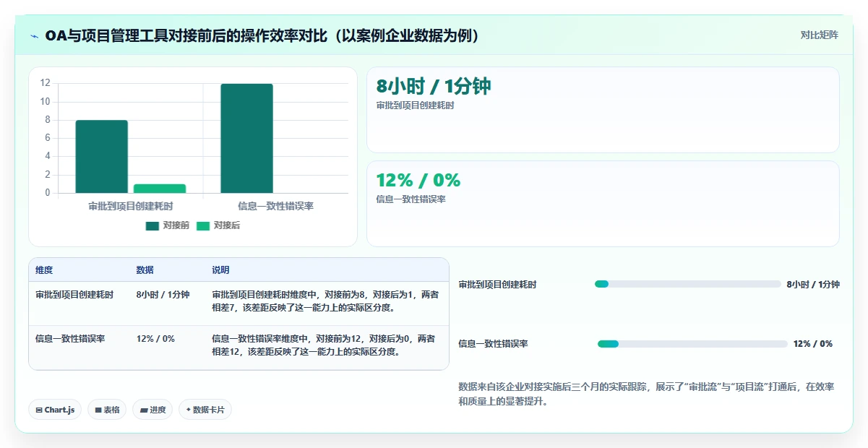Click the 维度 column header
This screenshot has width=868, height=448.
coord(44,270)
